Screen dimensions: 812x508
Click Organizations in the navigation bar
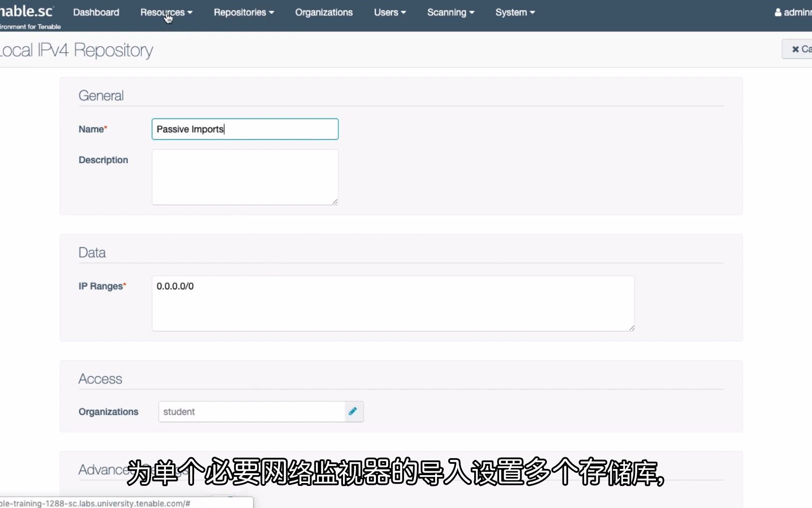tap(324, 12)
